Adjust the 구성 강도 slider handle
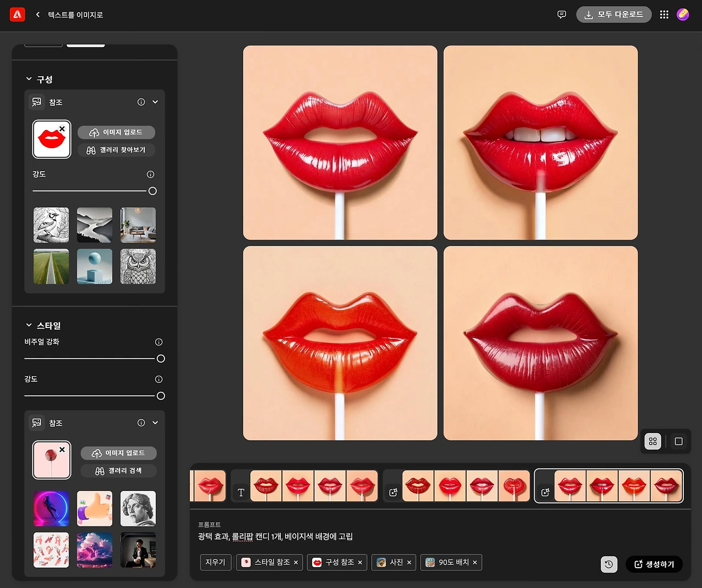Screen dimensions: 702x588 coord(152,191)
